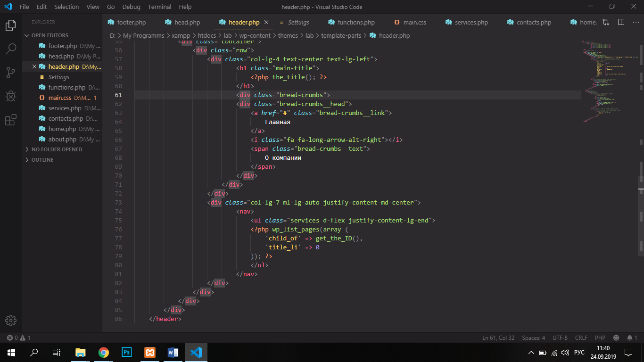Close header.php in Open Editors list
Viewport: 644px width, 362px height.
[34, 67]
